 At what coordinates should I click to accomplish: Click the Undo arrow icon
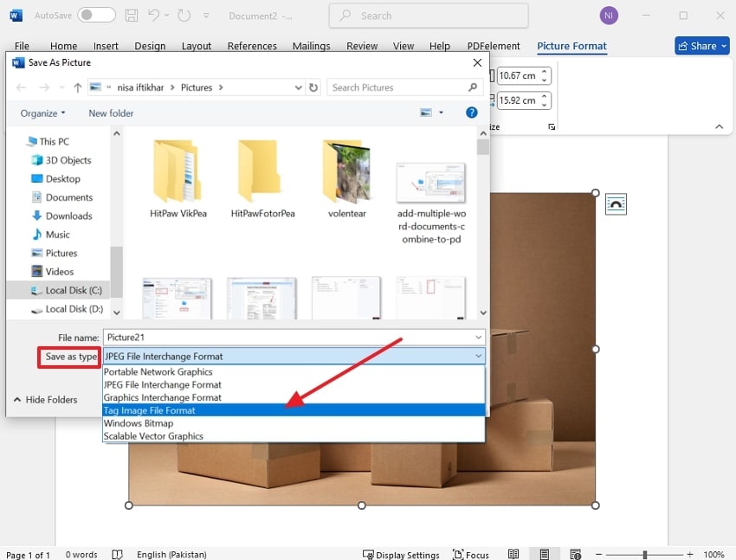(x=153, y=15)
